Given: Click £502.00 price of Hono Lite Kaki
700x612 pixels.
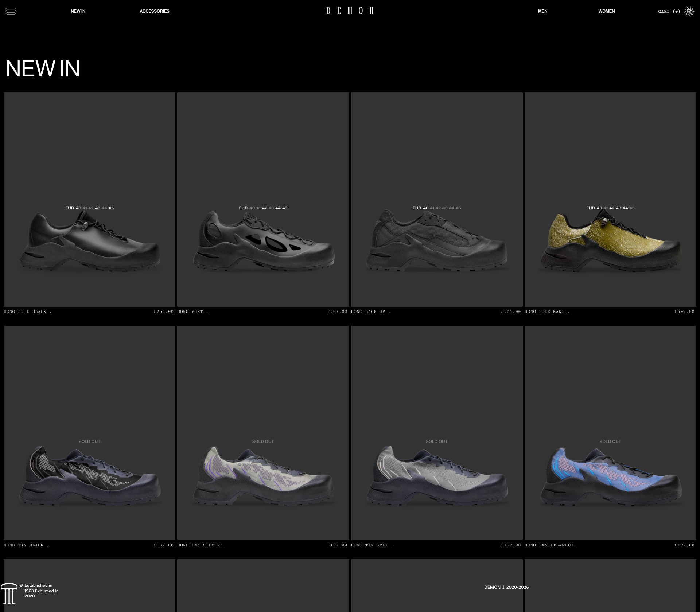Looking at the screenshot, I should pyautogui.click(x=684, y=311).
